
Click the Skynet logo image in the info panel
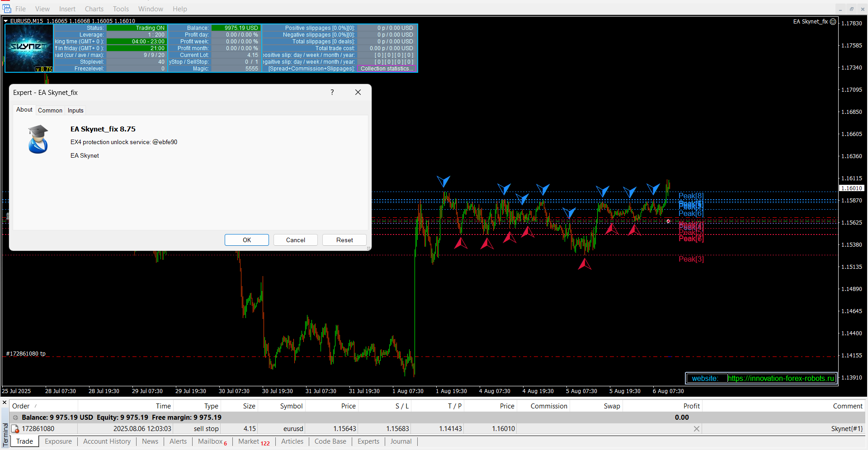click(29, 47)
